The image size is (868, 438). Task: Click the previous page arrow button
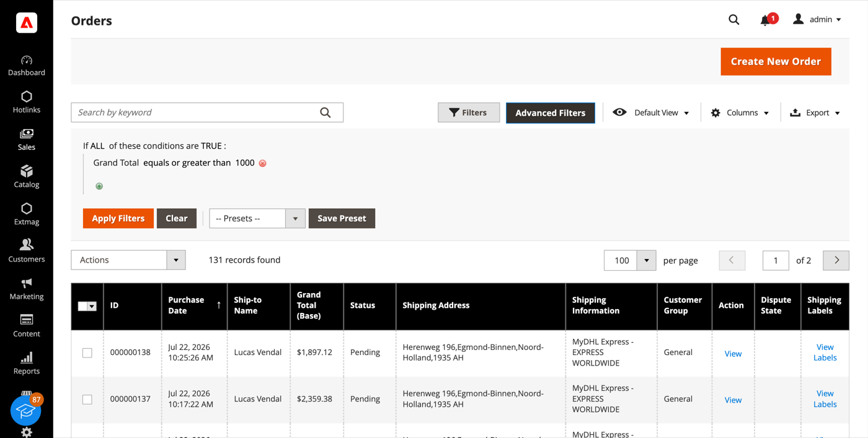pyautogui.click(x=732, y=260)
